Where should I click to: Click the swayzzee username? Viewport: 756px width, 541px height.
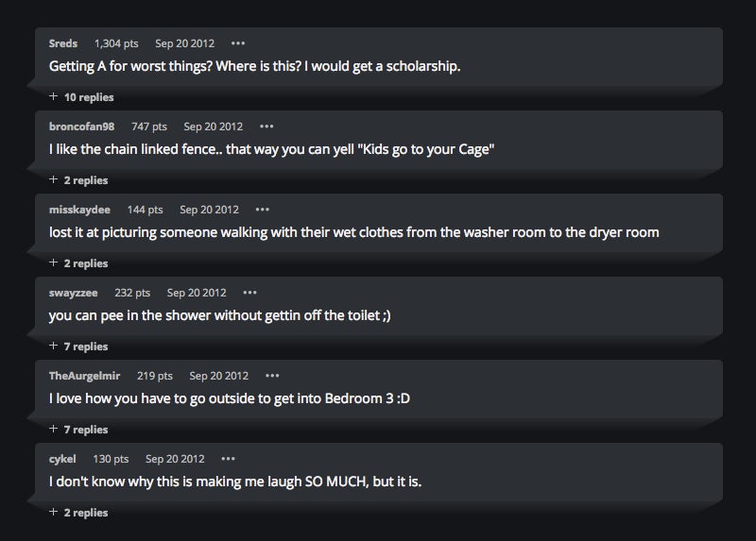point(74,293)
